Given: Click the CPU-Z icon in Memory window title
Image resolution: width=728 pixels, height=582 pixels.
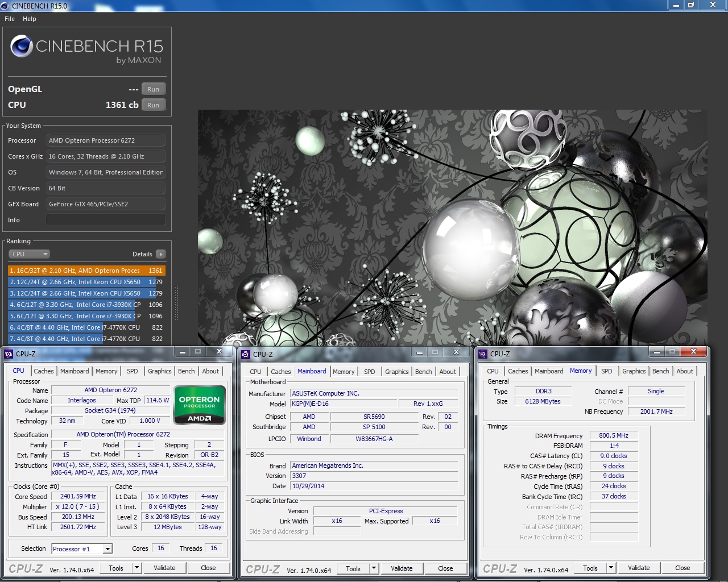Looking at the screenshot, I should pos(483,354).
